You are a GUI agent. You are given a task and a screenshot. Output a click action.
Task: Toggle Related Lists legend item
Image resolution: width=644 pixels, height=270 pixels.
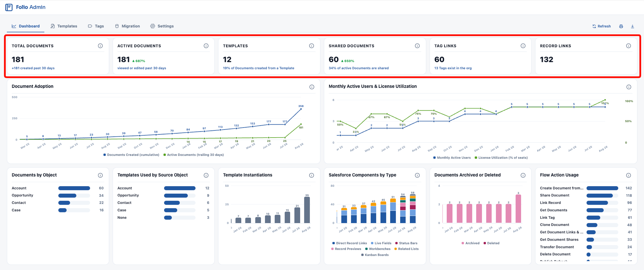[x=406, y=249]
